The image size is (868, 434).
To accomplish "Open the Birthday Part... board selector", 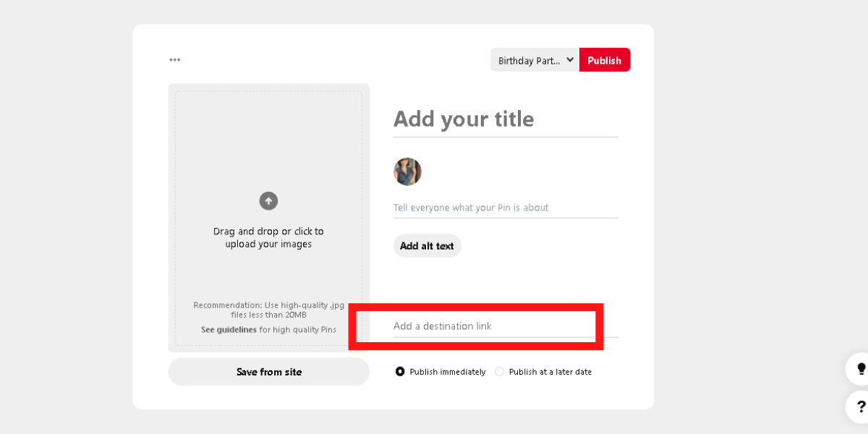I will (x=529, y=61).
